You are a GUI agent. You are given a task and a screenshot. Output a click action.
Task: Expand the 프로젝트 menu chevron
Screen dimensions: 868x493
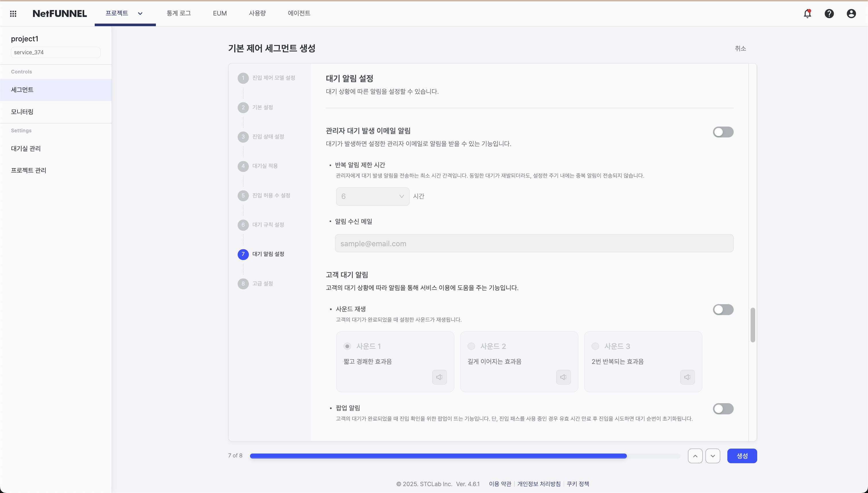(x=140, y=13)
